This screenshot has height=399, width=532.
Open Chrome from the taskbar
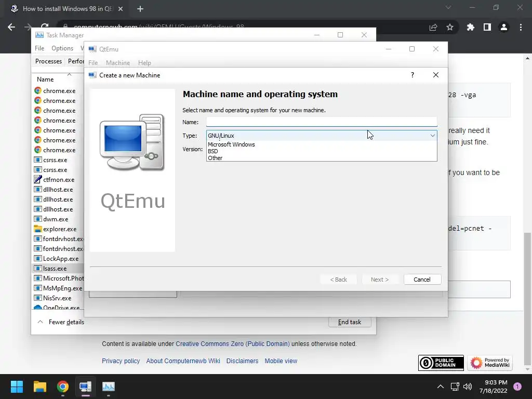click(63, 387)
